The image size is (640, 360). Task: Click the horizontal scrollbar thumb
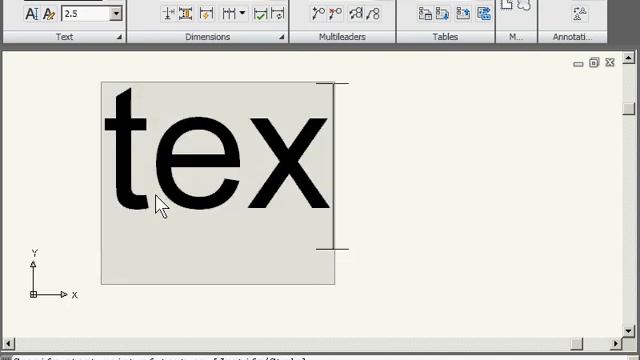point(577,344)
